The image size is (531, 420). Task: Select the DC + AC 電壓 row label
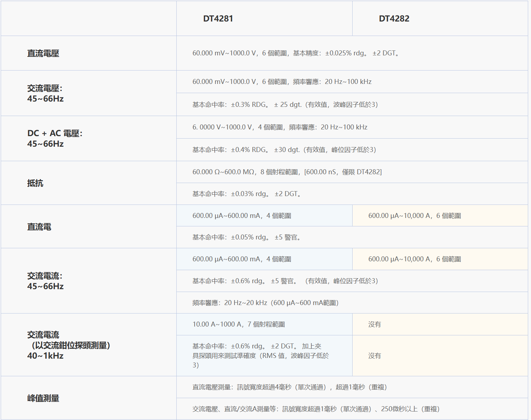click(x=55, y=139)
